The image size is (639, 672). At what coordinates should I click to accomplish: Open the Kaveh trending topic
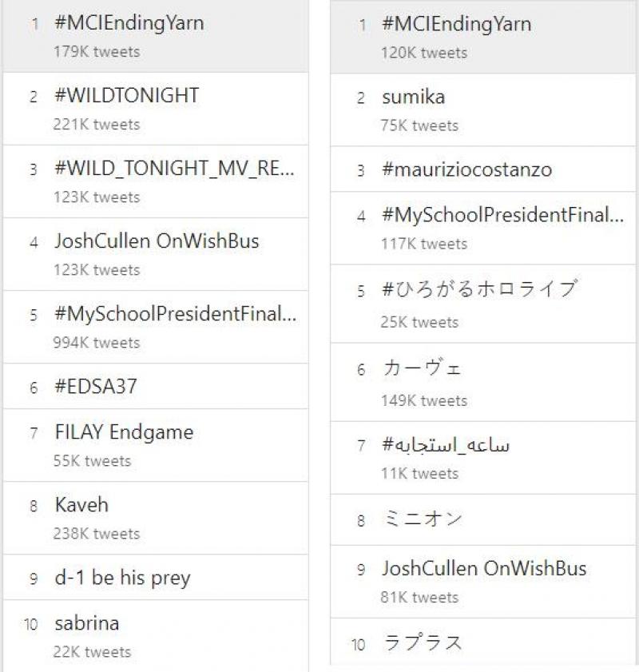point(81,505)
